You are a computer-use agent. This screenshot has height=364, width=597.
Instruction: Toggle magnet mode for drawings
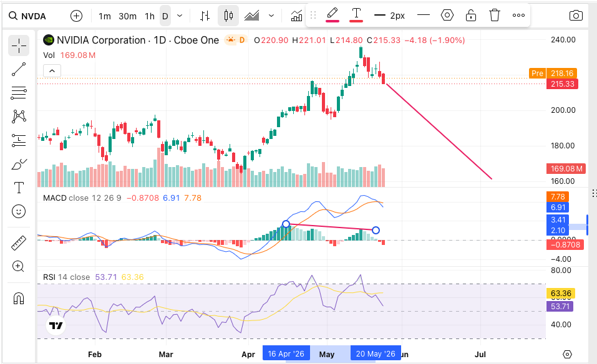pyautogui.click(x=19, y=298)
